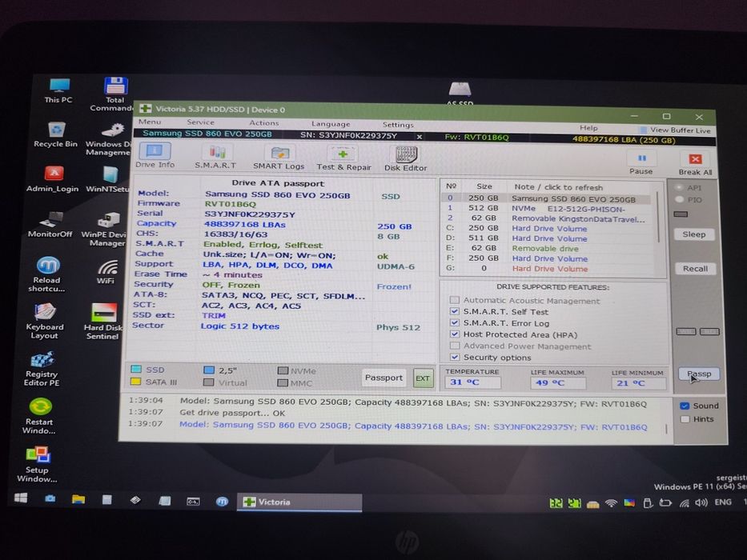Toggle Host Protected Area (HPA) checkbox

455,334
